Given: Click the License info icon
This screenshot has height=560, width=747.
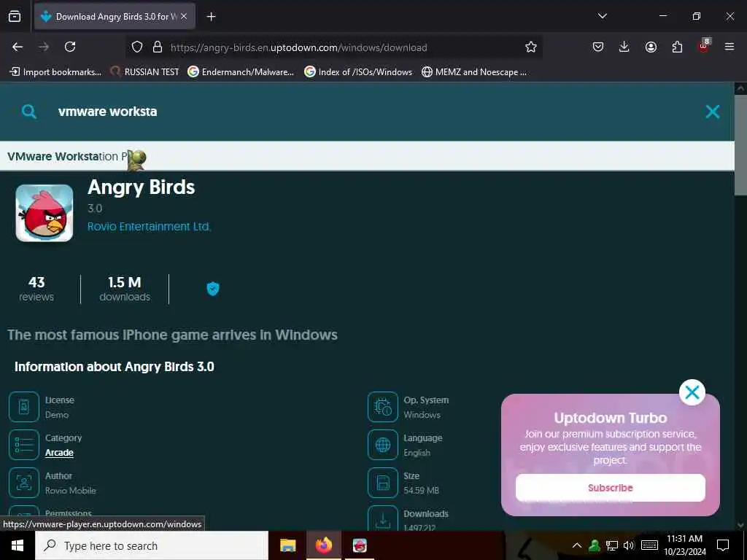Looking at the screenshot, I should pyautogui.click(x=24, y=407).
